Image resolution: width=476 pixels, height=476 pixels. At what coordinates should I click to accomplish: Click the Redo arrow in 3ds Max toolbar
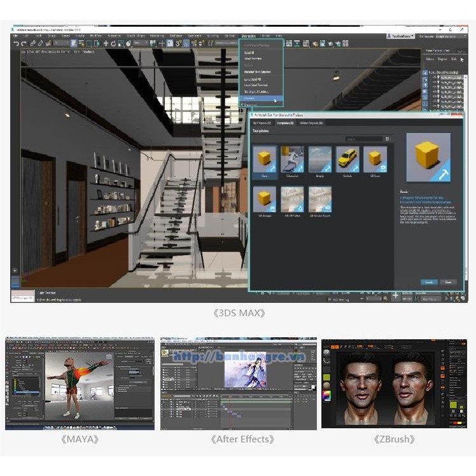24,43
